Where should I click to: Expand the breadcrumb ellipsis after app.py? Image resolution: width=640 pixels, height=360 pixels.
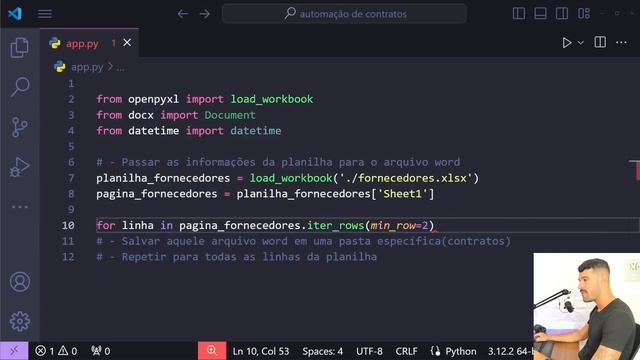click(120, 68)
